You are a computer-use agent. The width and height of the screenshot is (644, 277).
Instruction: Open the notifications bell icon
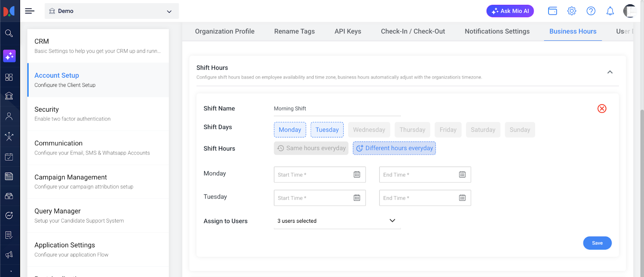click(610, 11)
